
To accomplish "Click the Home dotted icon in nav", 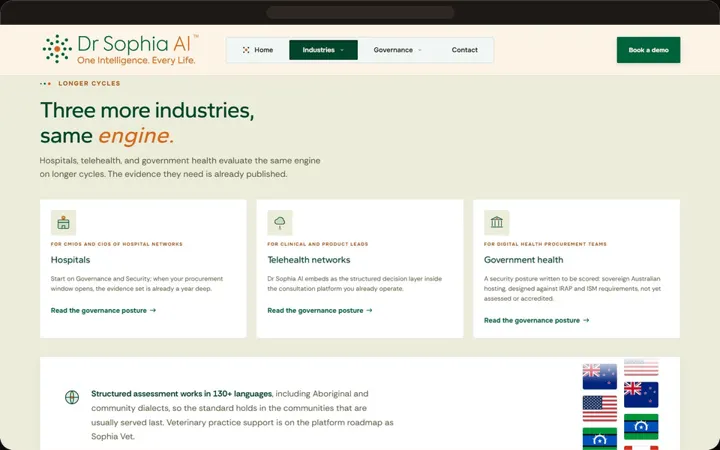I will 246,50.
